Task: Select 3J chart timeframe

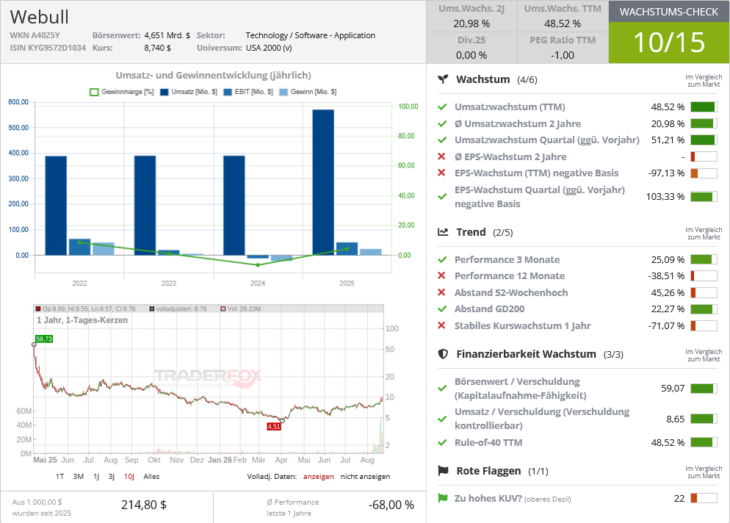Action: click(111, 476)
